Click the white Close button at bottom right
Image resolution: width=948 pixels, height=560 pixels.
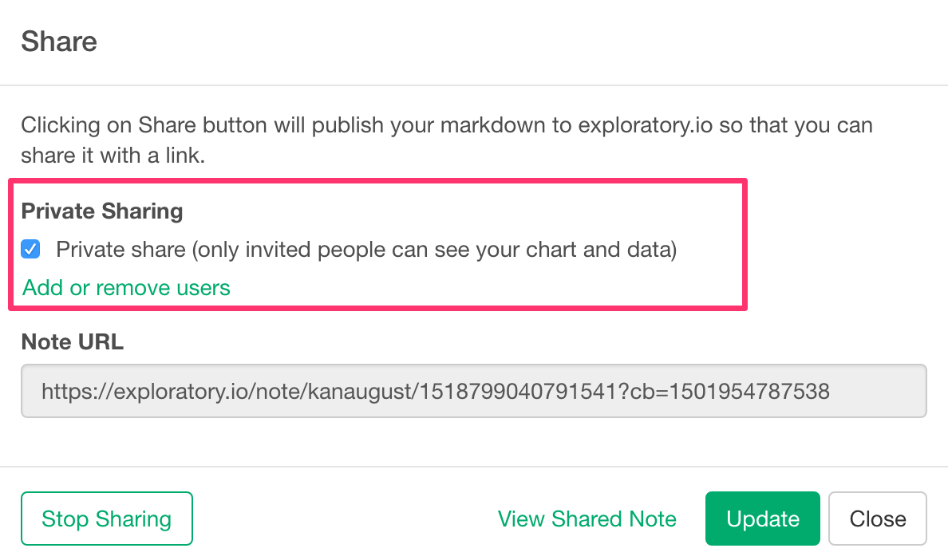877,519
